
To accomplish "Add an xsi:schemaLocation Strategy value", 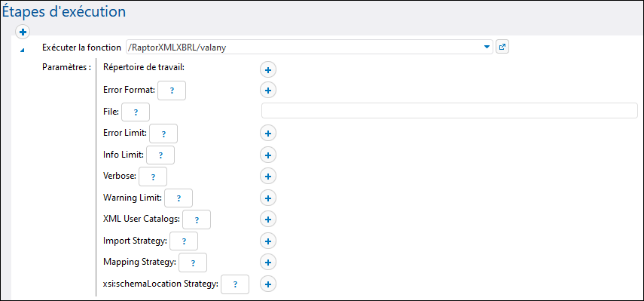I will (268, 284).
